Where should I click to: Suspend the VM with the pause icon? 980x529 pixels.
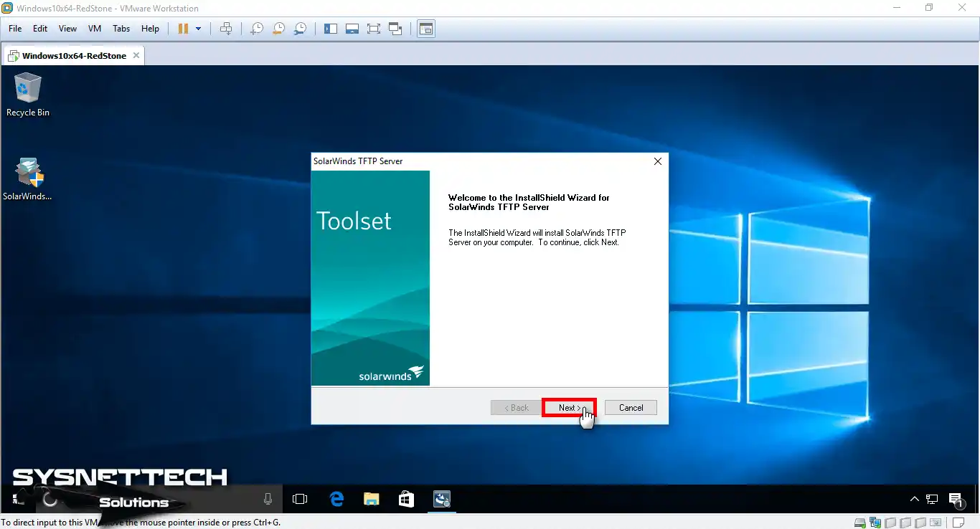pyautogui.click(x=183, y=29)
